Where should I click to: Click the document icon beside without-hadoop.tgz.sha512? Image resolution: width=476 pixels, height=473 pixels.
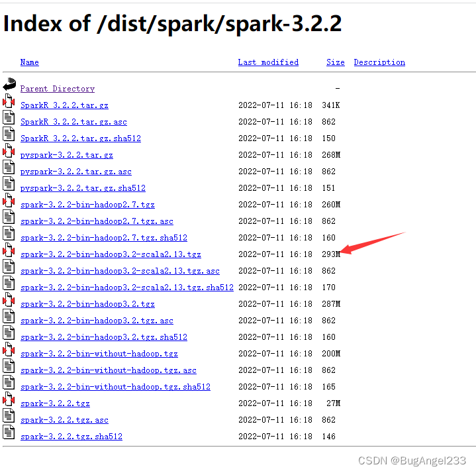click(x=9, y=382)
